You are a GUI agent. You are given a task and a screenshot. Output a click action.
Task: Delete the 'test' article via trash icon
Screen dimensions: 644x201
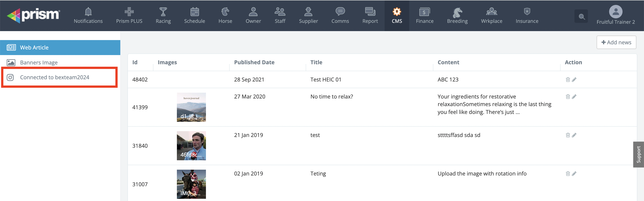[568, 135]
